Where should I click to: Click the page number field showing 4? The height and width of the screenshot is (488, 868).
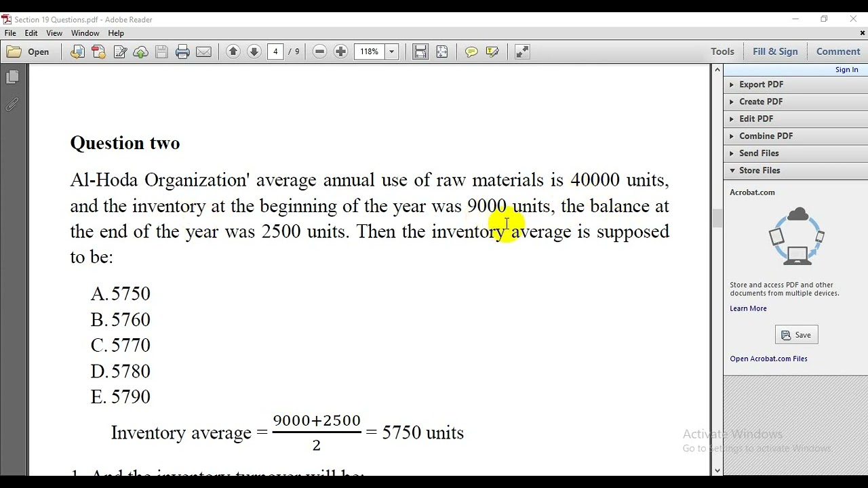pos(275,52)
